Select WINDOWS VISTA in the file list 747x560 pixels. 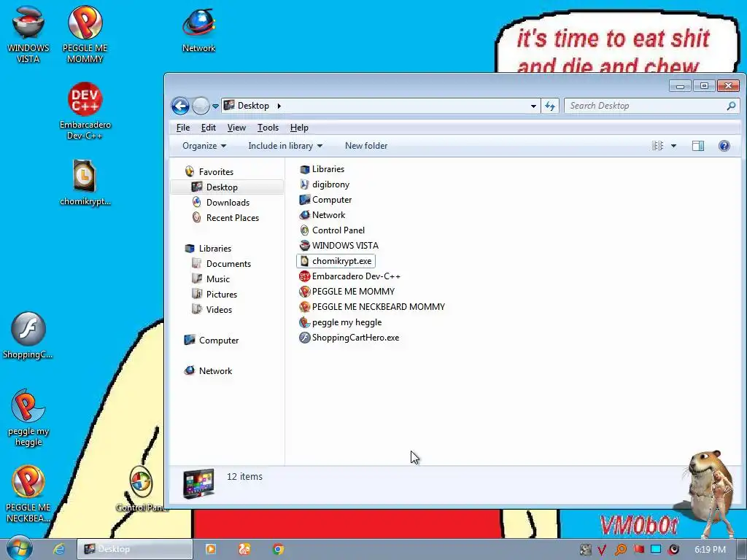pos(338,246)
